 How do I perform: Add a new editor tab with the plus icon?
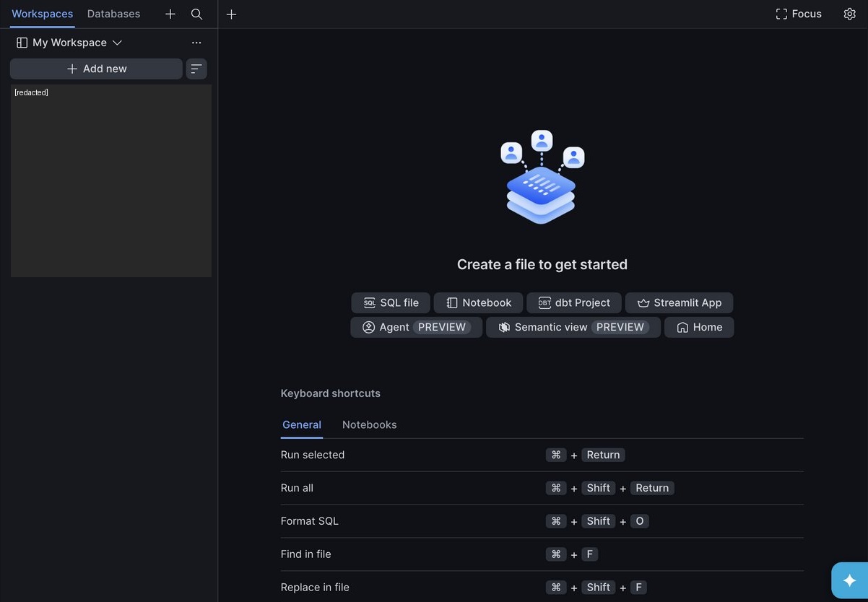pos(231,14)
